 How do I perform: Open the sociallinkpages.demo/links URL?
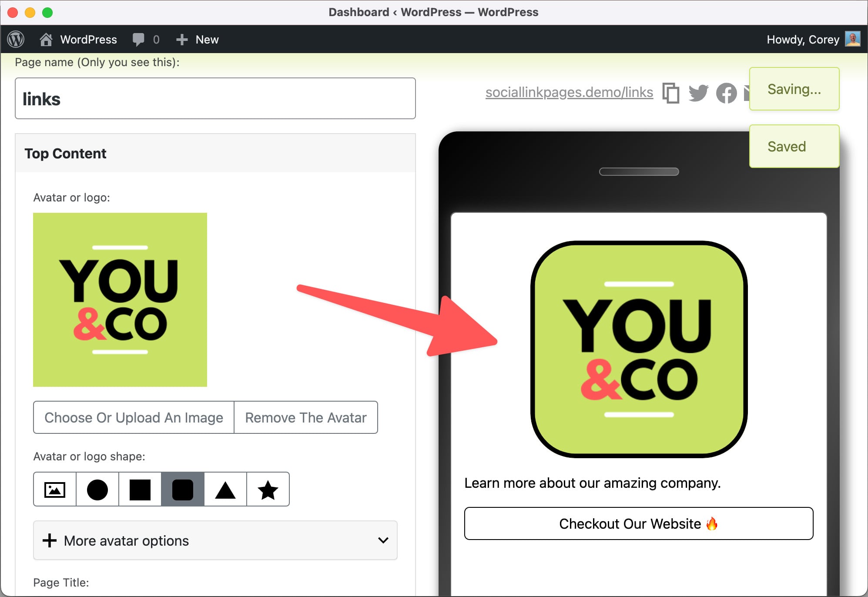pyautogui.click(x=569, y=92)
